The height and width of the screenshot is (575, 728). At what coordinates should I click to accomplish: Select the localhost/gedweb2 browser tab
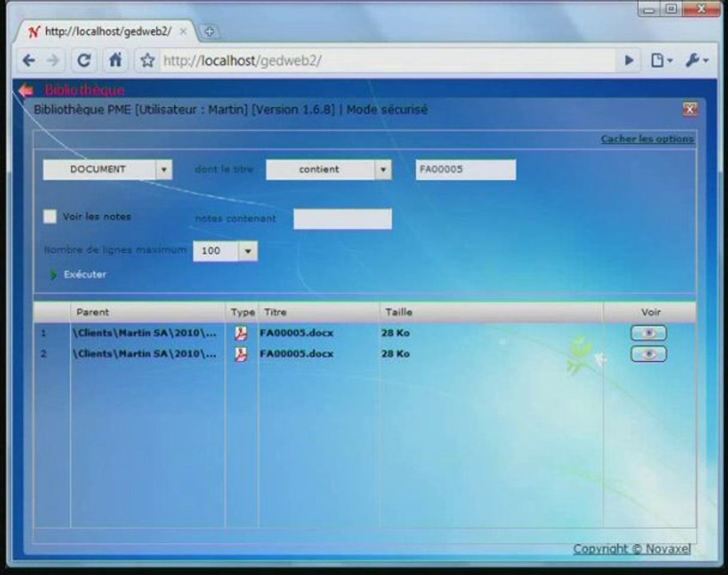tap(107, 32)
